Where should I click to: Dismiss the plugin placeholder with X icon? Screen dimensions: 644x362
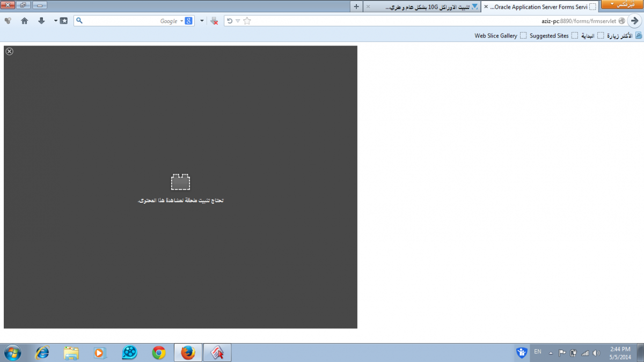click(9, 51)
